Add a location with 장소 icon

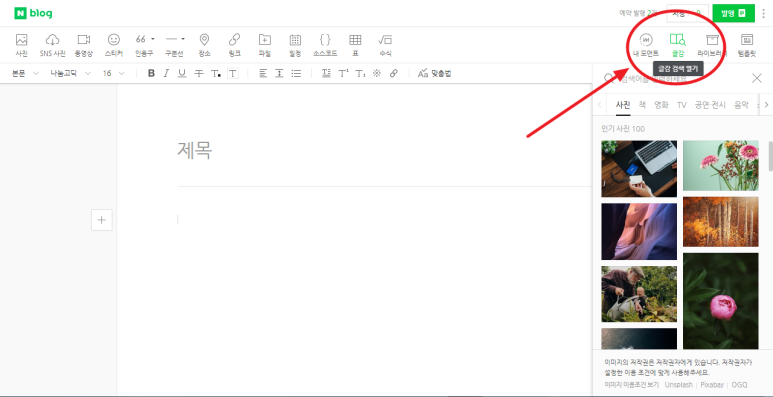coord(204,45)
